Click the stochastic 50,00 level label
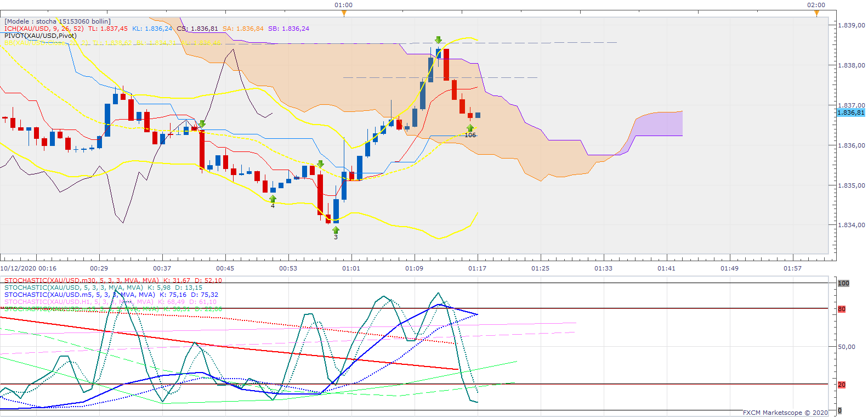This screenshot has width=868, height=417. pos(847,347)
